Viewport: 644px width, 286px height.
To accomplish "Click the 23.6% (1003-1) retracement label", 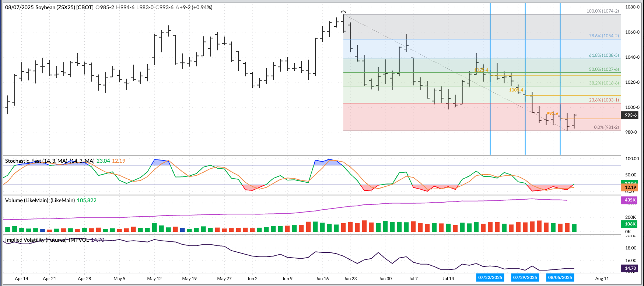I will pyautogui.click(x=603, y=100).
